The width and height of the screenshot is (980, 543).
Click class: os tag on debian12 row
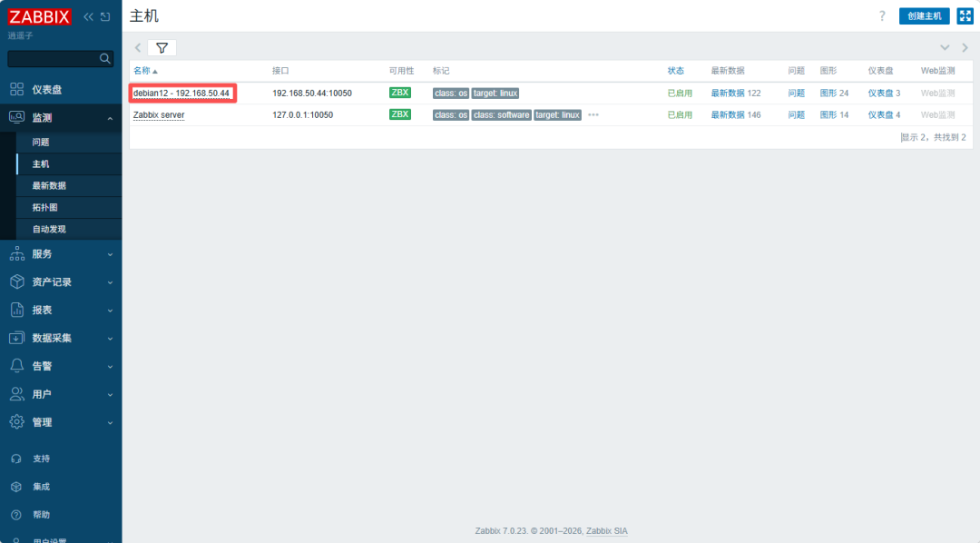tap(451, 94)
